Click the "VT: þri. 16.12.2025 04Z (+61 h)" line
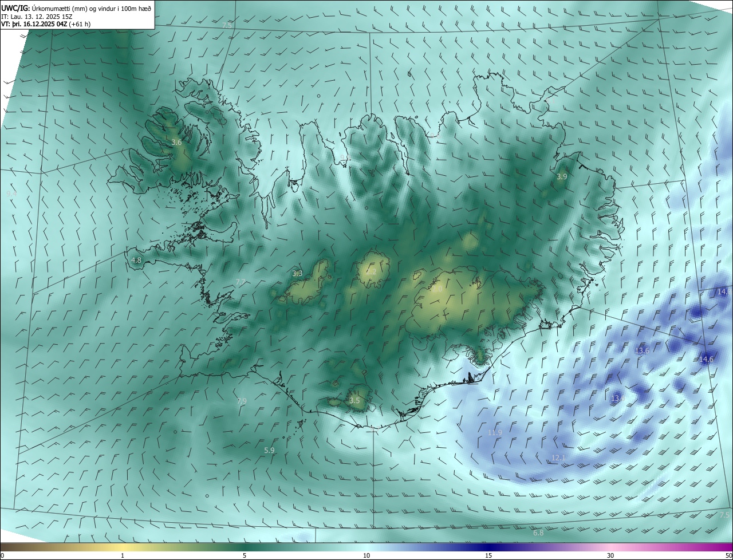The width and height of the screenshot is (733, 560). 46,24
